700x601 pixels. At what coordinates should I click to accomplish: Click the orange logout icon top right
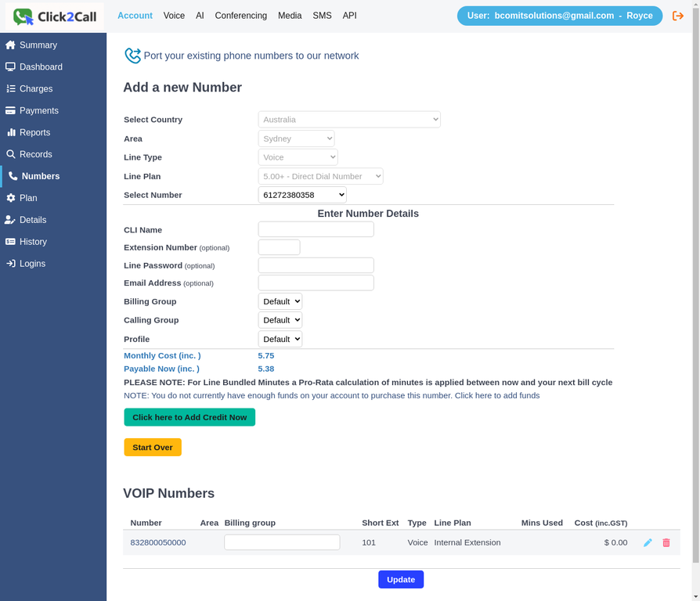point(678,15)
